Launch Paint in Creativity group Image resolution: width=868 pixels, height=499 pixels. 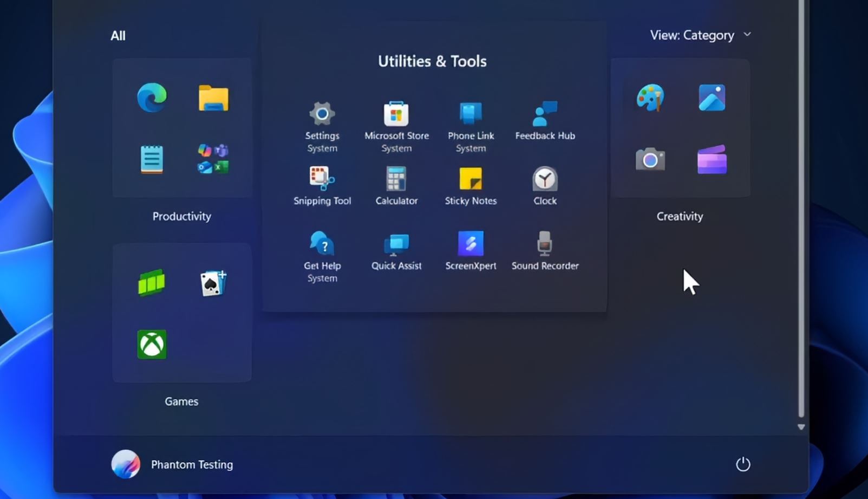pos(650,98)
